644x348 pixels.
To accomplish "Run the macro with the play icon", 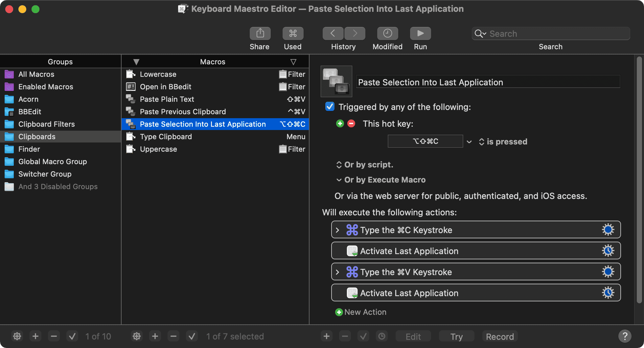I will click(x=420, y=33).
